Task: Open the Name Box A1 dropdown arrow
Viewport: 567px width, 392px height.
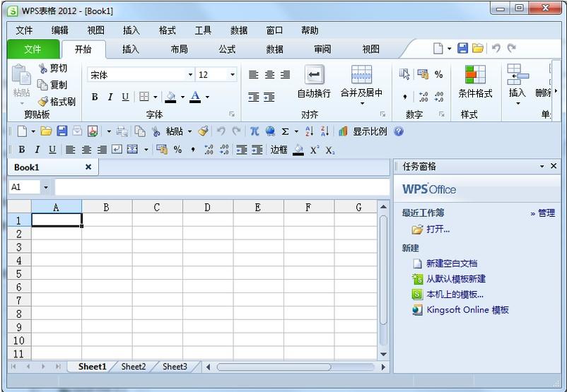Action: [x=46, y=187]
